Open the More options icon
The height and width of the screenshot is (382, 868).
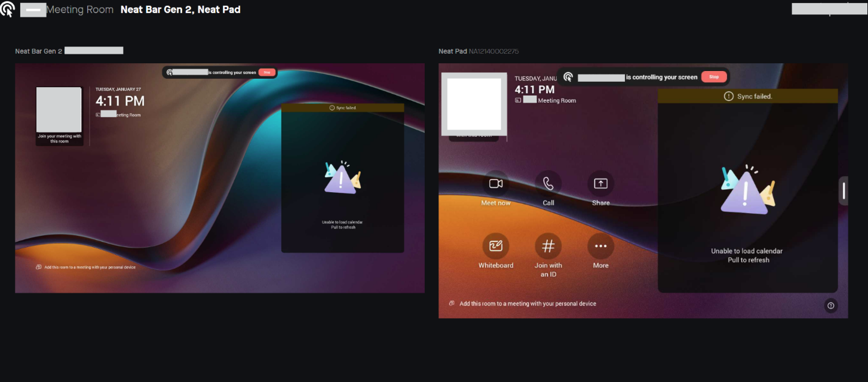click(601, 246)
